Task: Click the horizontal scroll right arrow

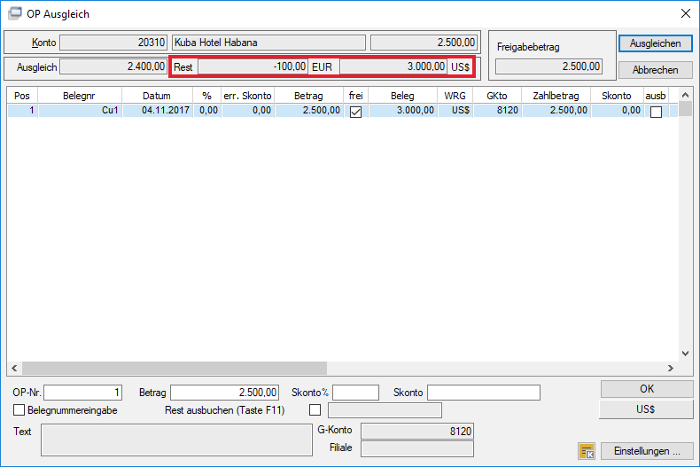Action: (x=670, y=368)
